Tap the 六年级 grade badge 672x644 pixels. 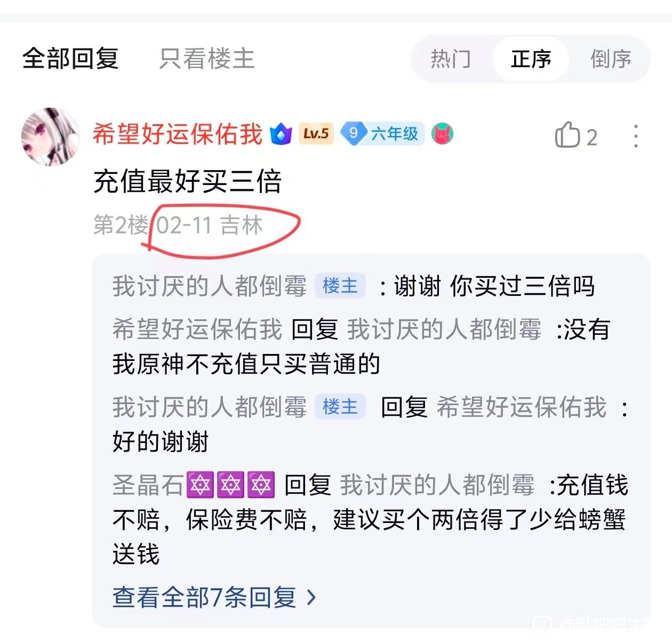click(x=383, y=133)
